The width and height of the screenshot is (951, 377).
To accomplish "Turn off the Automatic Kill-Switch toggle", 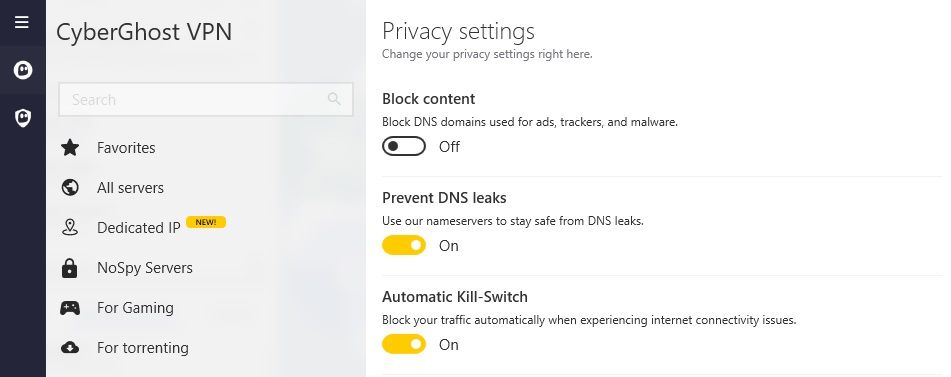I will [x=404, y=344].
